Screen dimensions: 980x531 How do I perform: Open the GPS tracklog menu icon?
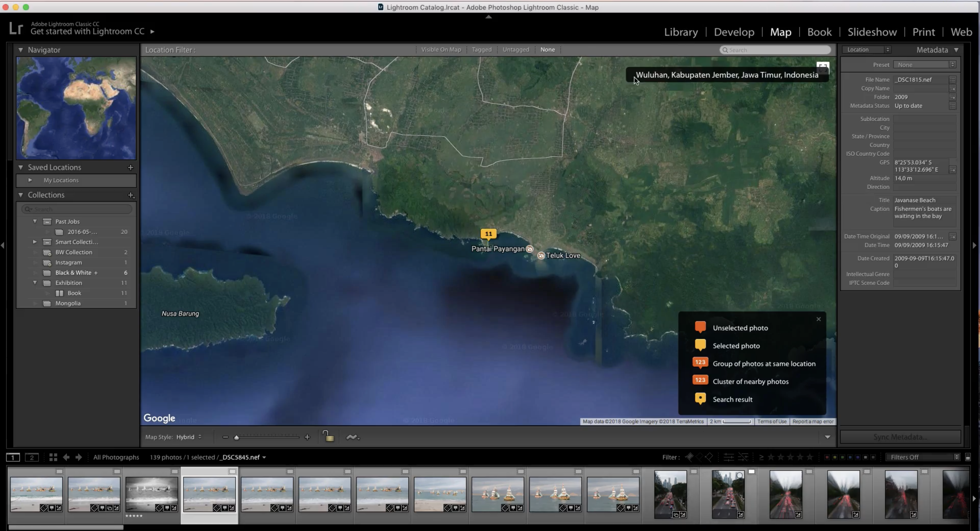353,437
